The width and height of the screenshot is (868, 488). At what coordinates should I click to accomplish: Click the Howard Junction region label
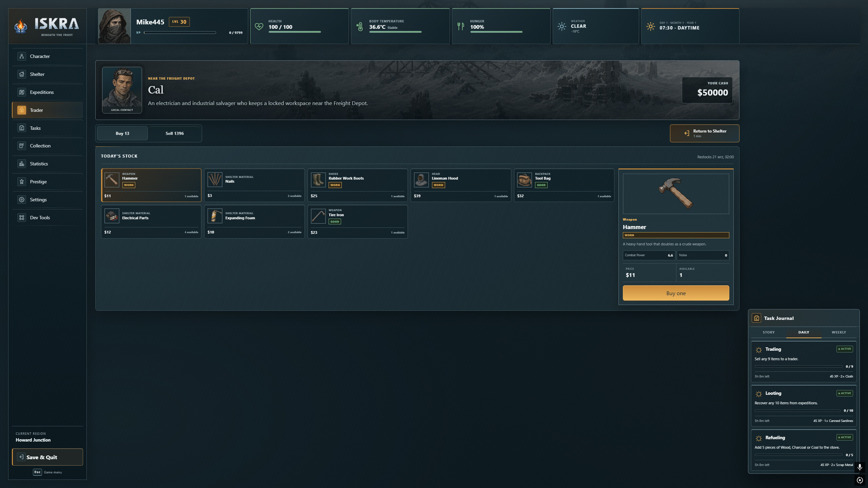pos(33,440)
